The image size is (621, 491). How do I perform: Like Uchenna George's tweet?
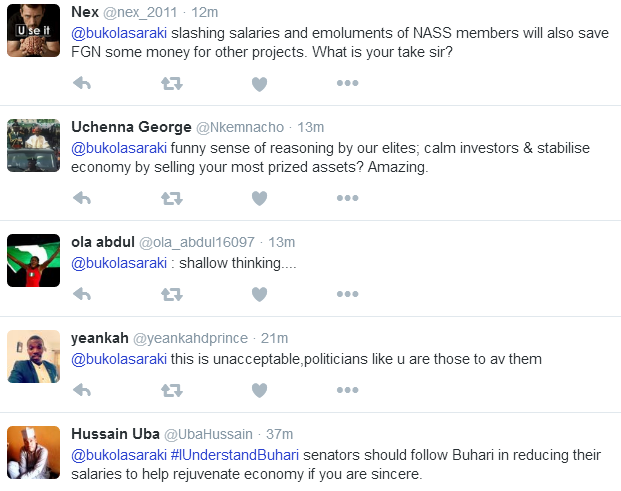pyautogui.click(x=259, y=198)
